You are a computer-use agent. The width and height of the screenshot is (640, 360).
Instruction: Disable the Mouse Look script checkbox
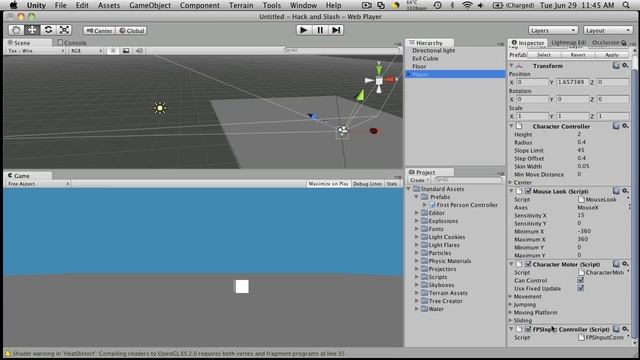tap(528, 191)
